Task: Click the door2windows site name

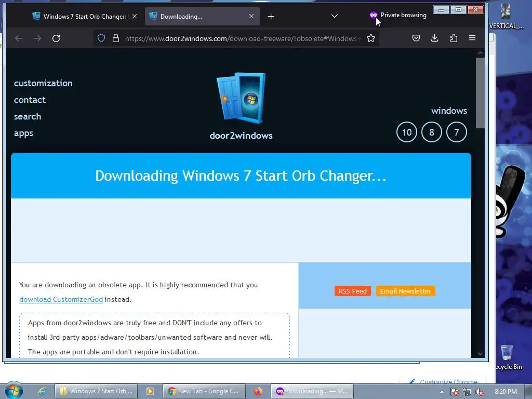Action: [241, 136]
